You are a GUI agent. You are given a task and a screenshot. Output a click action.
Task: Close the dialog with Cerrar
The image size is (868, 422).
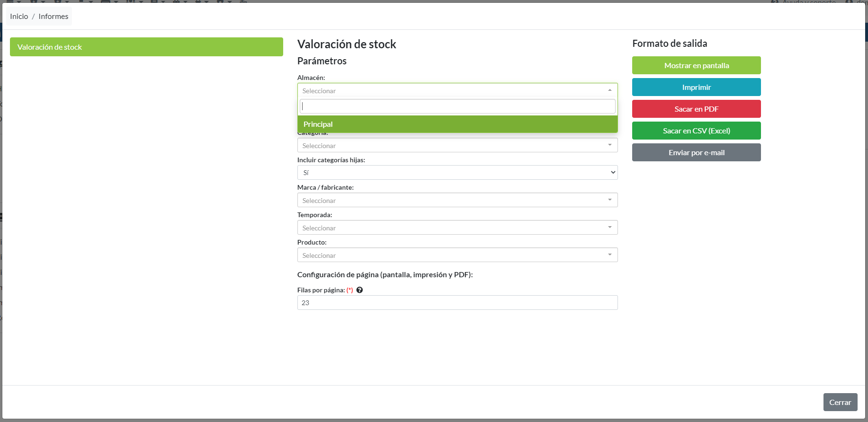click(x=840, y=402)
